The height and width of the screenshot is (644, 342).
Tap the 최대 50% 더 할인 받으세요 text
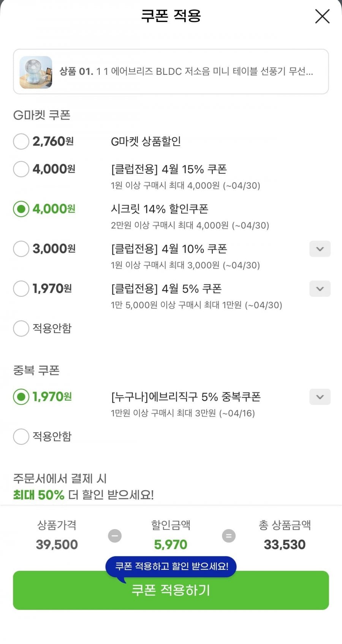(x=84, y=495)
